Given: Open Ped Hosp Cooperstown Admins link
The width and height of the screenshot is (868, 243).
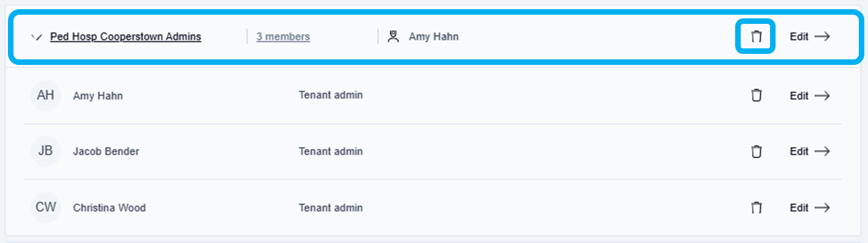Looking at the screenshot, I should click(125, 37).
